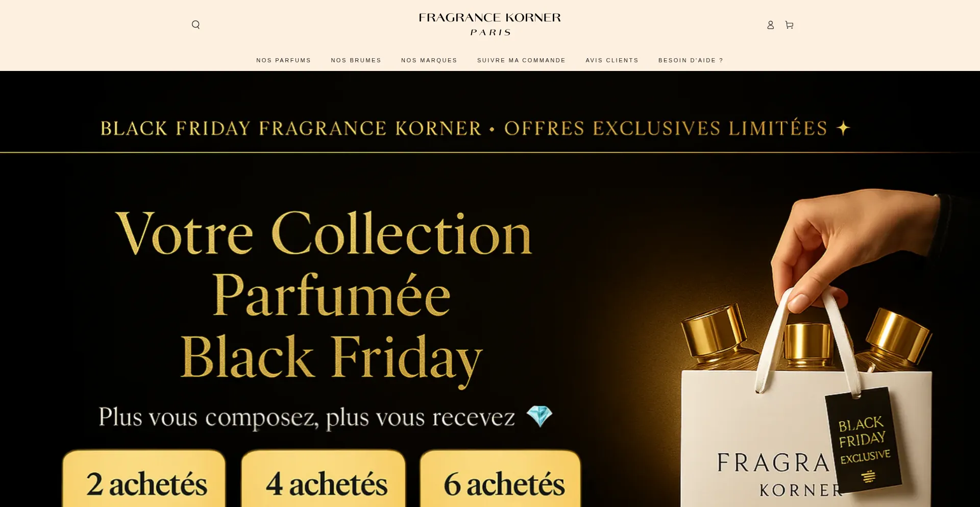Open the Besoin d'aide ? link
980x507 pixels.
691,60
